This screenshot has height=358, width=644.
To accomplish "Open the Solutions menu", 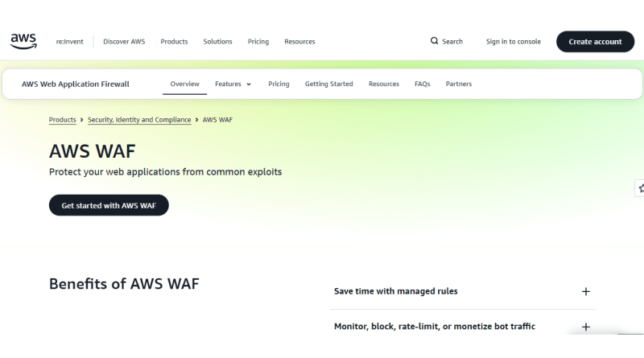I will (x=217, y=42).
